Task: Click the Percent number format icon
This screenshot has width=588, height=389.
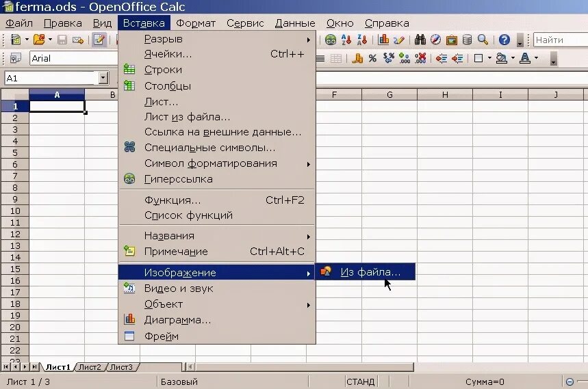Action: 372,58
